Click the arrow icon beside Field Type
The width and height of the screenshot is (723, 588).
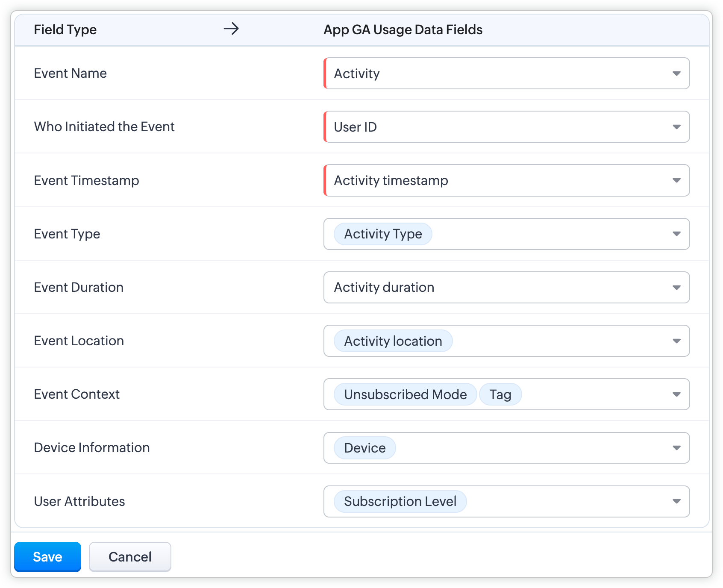coord(231,29)
